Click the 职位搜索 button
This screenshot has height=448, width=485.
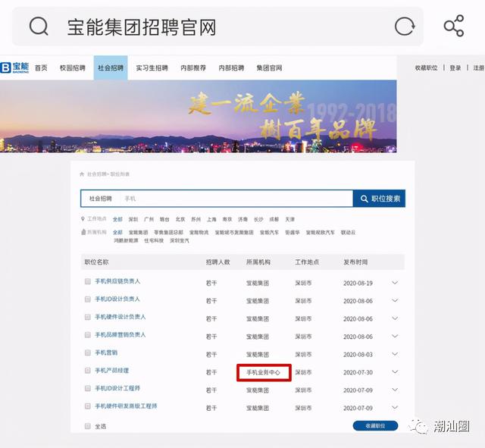click(379, 199)
